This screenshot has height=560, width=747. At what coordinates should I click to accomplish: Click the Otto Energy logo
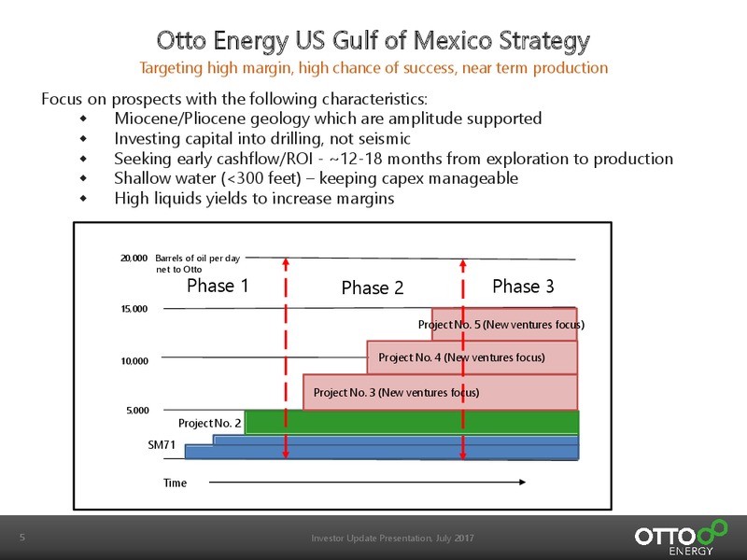(681, 538)
